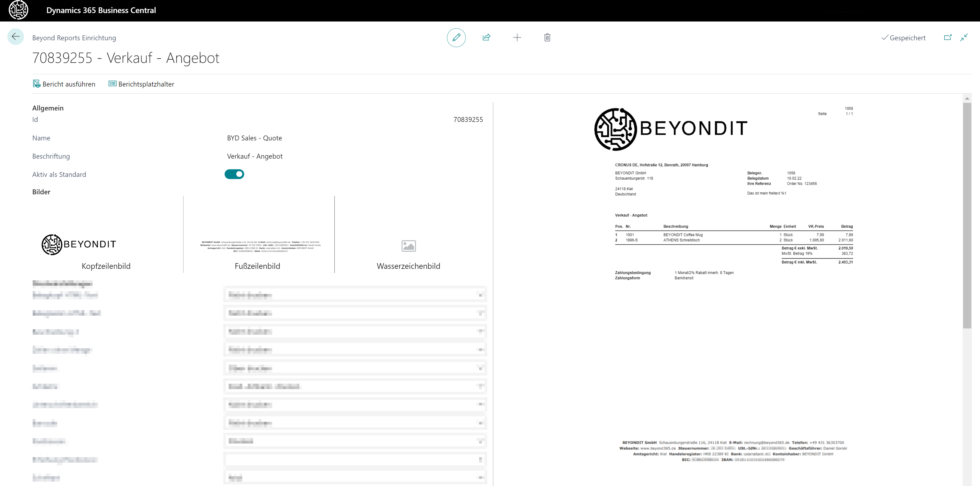Select the Fußzeilenbild footer thumbnail
Screen dimensions: 980x486
261,247
